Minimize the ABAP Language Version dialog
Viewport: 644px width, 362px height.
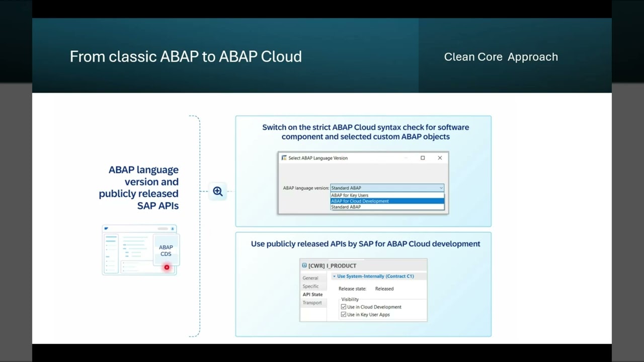406,158
